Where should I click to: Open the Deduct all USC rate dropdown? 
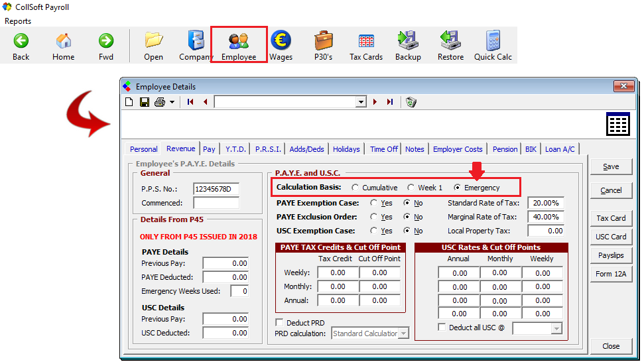tap(556, 329)
